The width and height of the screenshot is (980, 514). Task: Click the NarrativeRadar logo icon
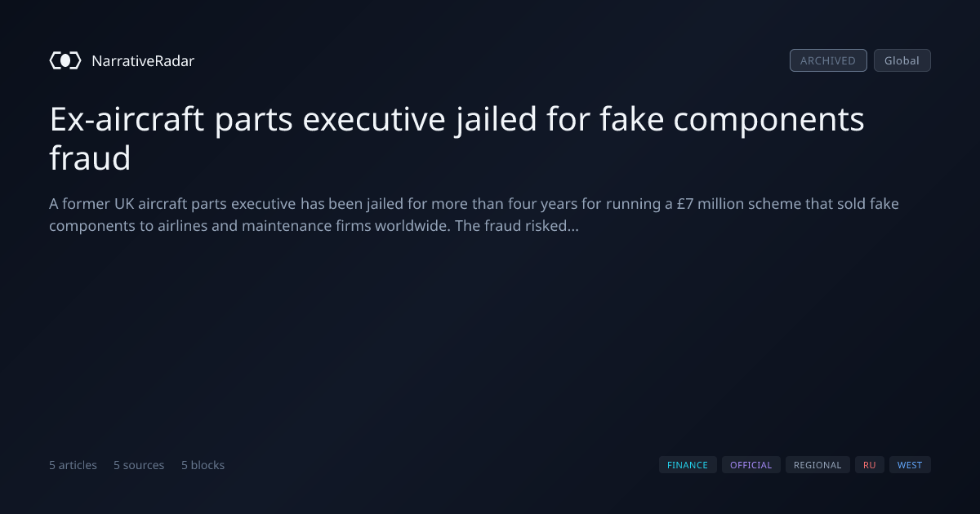tap(65, 60)
